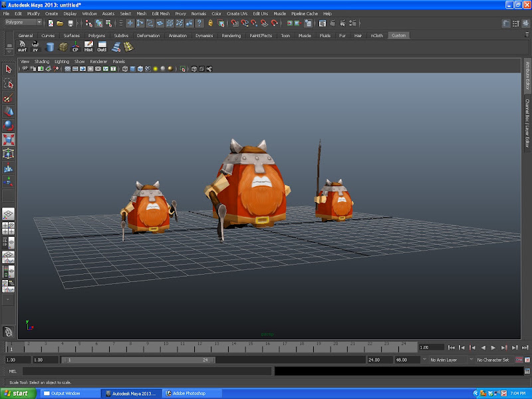This screenshot has height=399, width=532.
Task: Toggle use all lights yellow sphere icon
Action: point(156,69)
